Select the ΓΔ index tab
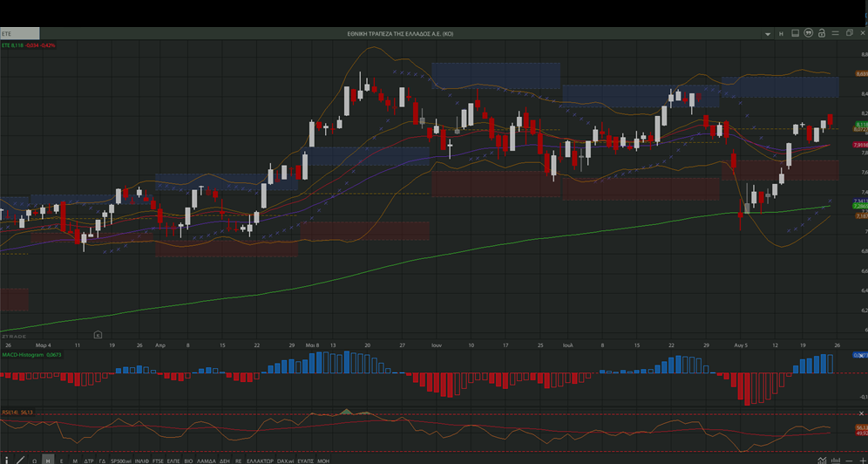 click(x=103, y=461)
